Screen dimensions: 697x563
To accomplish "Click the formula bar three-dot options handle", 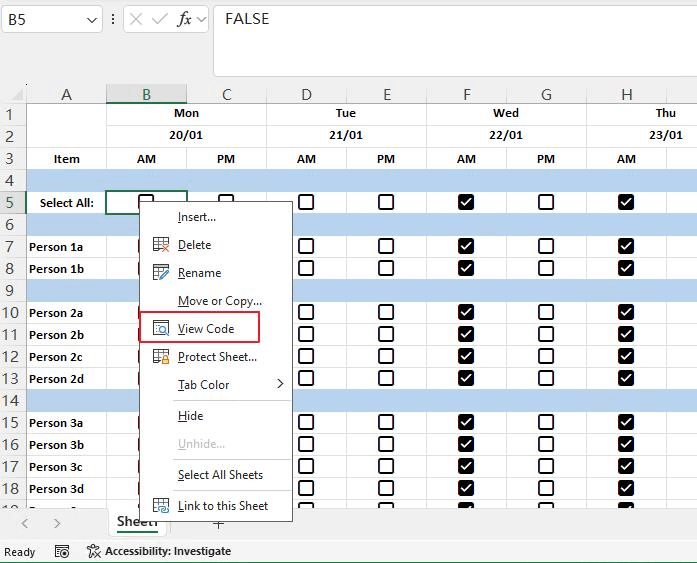I will (113, 19).
